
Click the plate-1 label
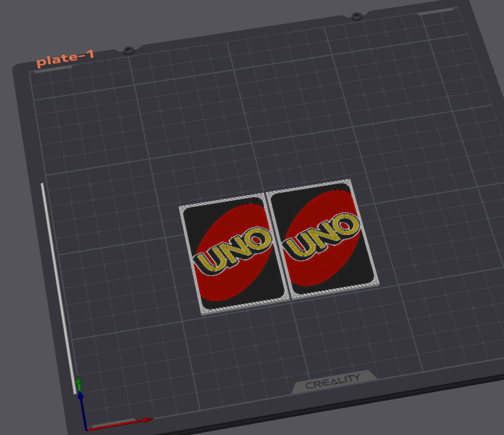[66, 58]
